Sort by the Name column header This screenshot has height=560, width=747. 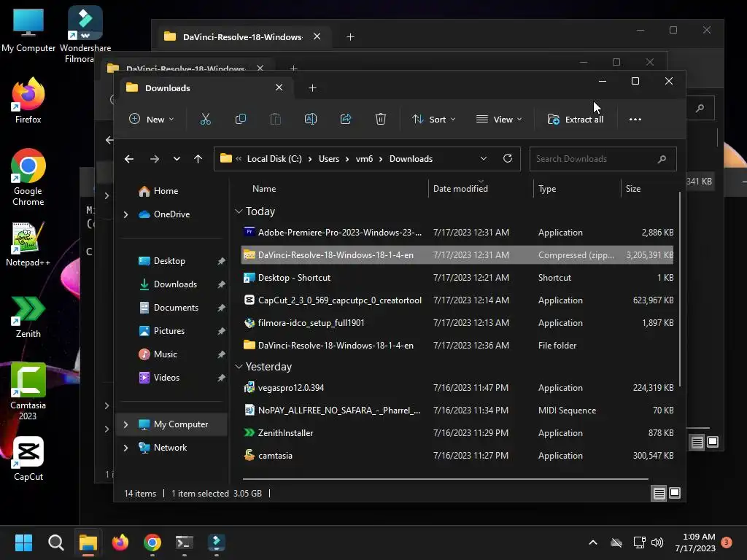264,189
